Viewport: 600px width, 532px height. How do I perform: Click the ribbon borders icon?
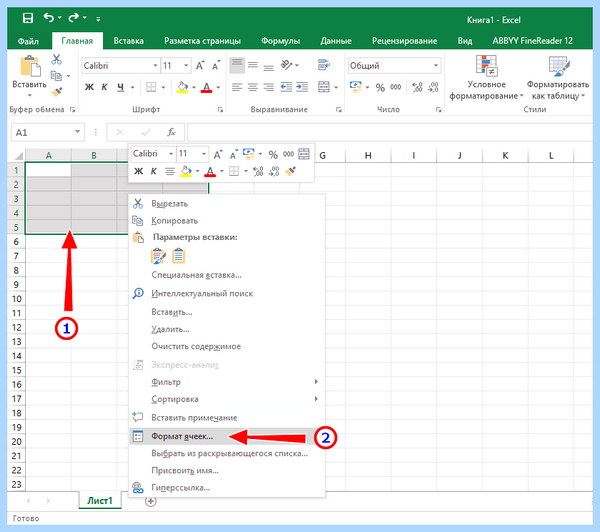click(x=151, y=87)
